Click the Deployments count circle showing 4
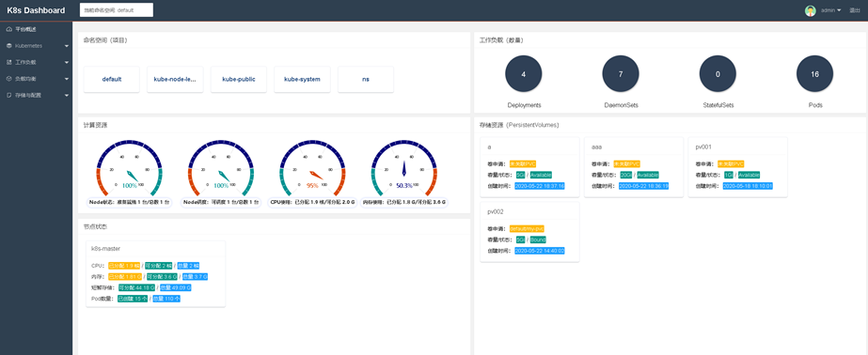Image resolution: width=868 pixels, height=355 pixels. pyautogui.click(x=524, y=74)
